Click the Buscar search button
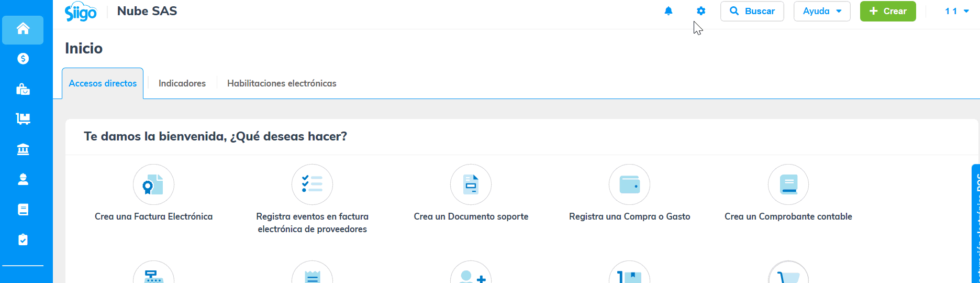This screenshot has width=980, height=283. click(x=752, y=11)
